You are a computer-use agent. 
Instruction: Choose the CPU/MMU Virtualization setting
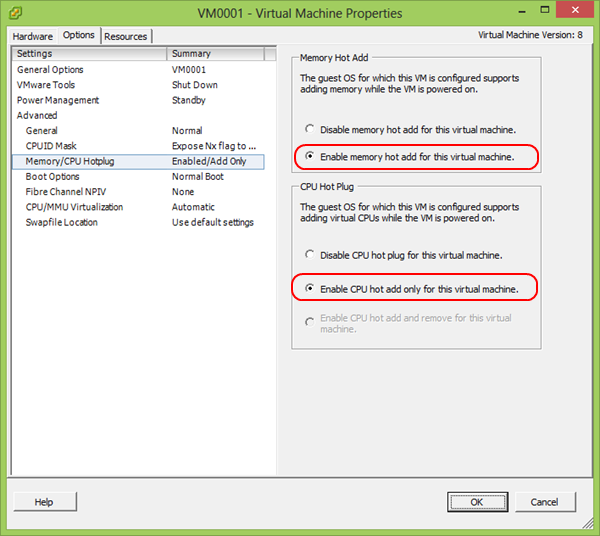[x=75, y=207]
